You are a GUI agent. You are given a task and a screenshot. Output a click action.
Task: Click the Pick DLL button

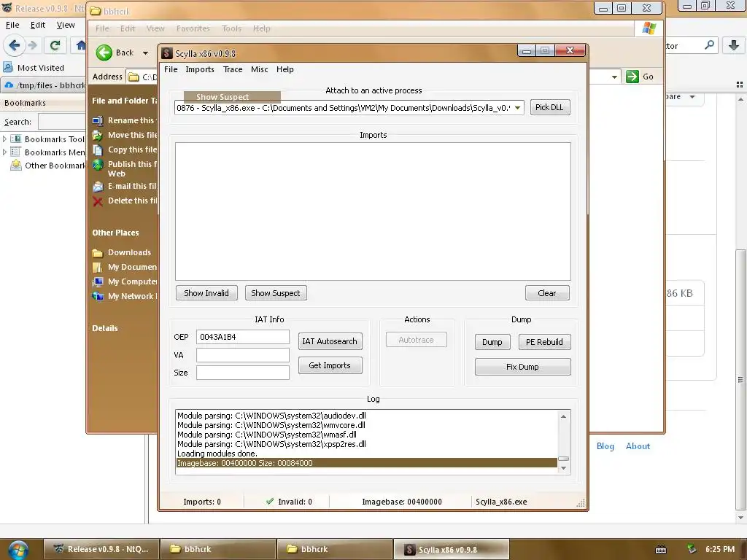(x=549, y=107)
